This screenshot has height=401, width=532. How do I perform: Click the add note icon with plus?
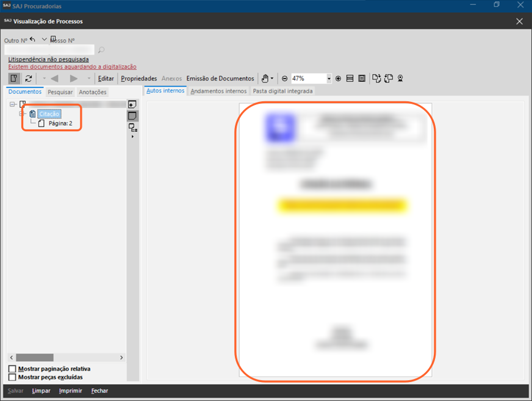pyautogui.click(x=132, y=104)
